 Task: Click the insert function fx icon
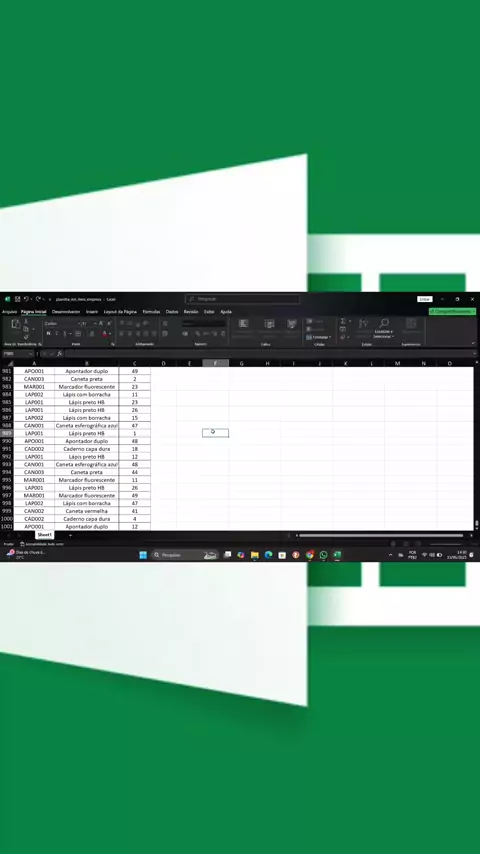pyautogui.click(x=59, y=353)
